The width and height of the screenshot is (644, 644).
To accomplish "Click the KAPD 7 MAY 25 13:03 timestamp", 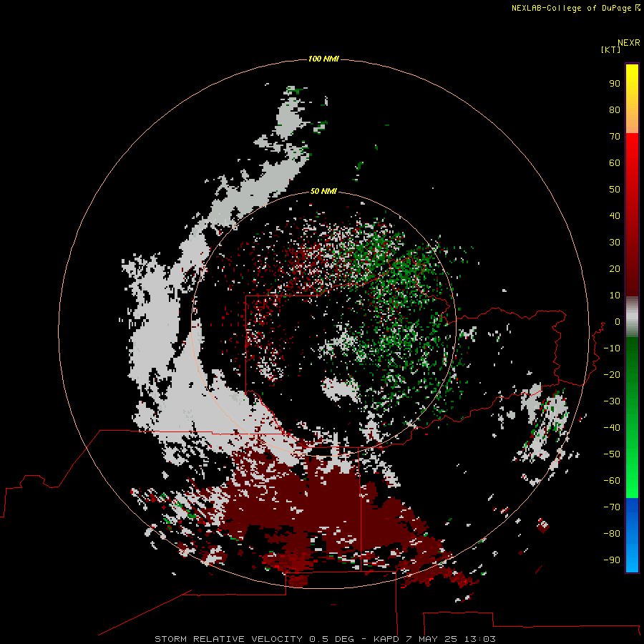I will (434, 639).
